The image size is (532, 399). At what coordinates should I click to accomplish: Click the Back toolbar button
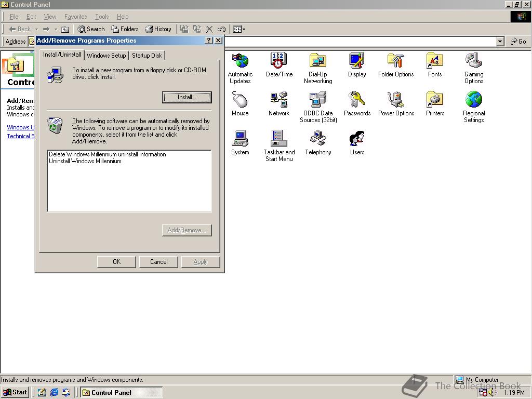pyautogui.click(x=20, y=29)
